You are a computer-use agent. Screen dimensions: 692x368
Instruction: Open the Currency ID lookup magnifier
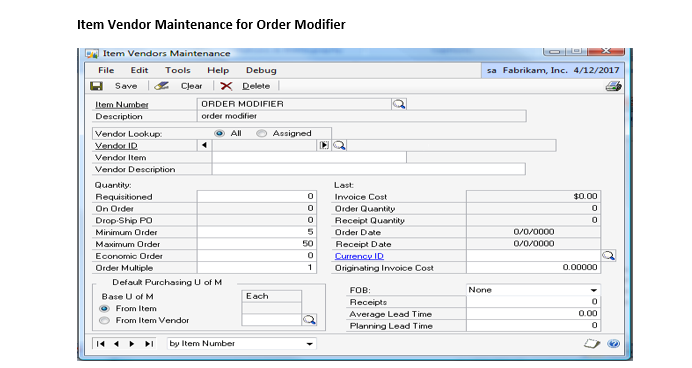pyautogui.click(x=609, y=255)
